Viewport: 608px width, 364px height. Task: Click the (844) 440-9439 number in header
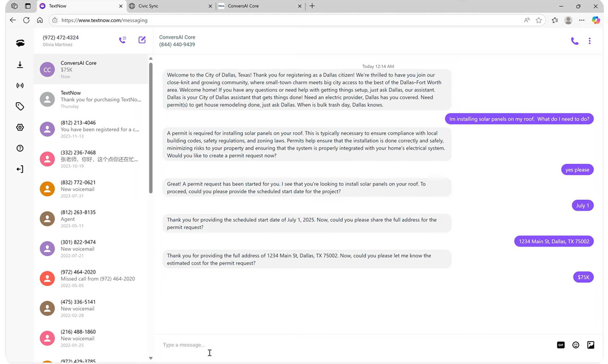177,44
